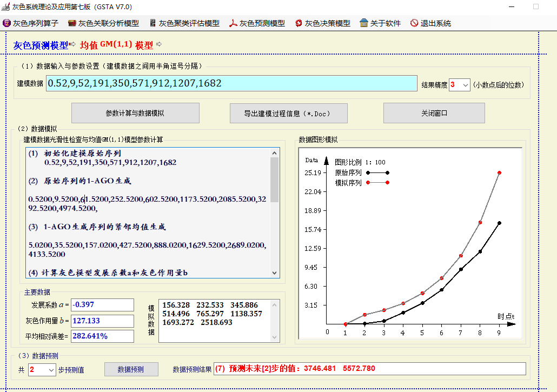Click the modeling text scrollbar thumb
This screenshot has width=557, height=392.
pyautogui.click(x=274, y=180)
